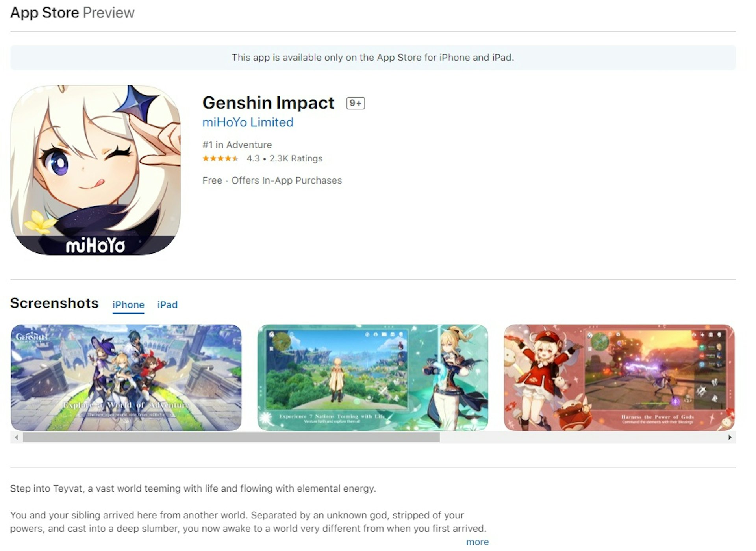Click the orange star rating icons
Viewport: 756px width, 551px height.
(220, 159)
